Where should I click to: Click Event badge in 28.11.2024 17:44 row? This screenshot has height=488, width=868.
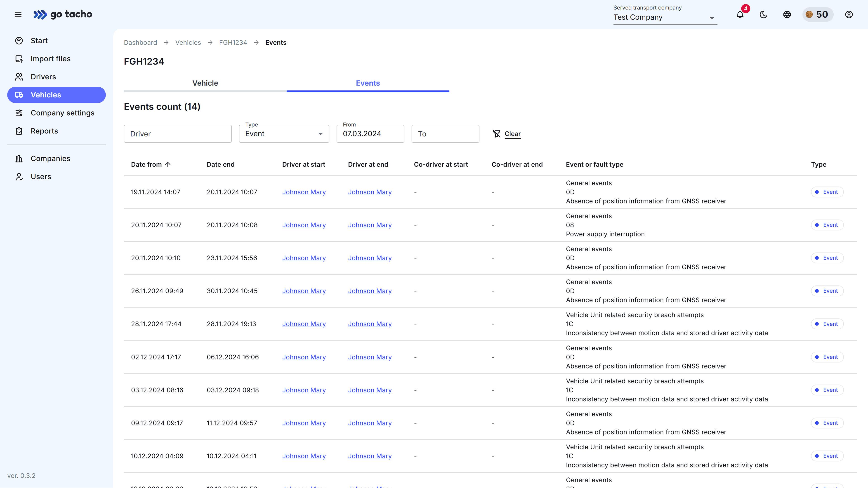(x=827, y=324)
